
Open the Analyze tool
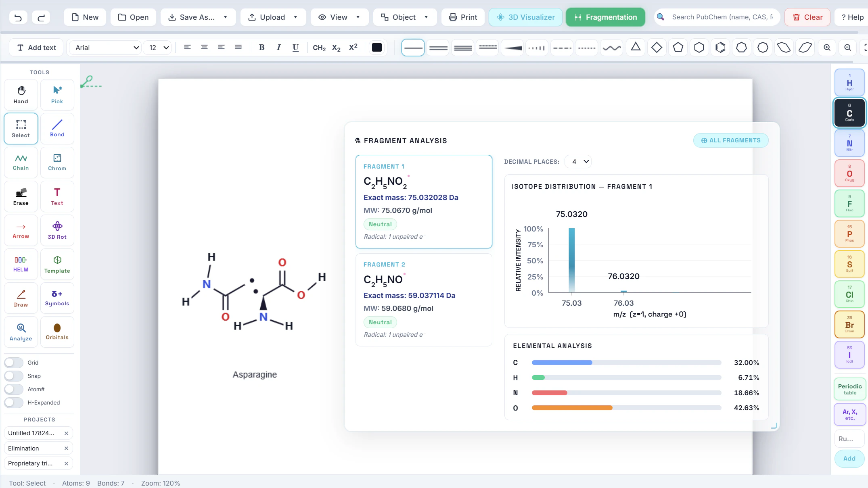tap(21, 332)
